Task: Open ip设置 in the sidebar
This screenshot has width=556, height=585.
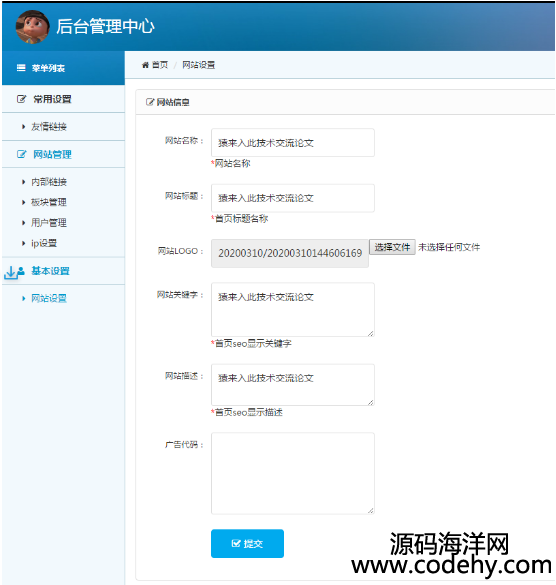Action: pyautogui.click(x=44, y=243)
